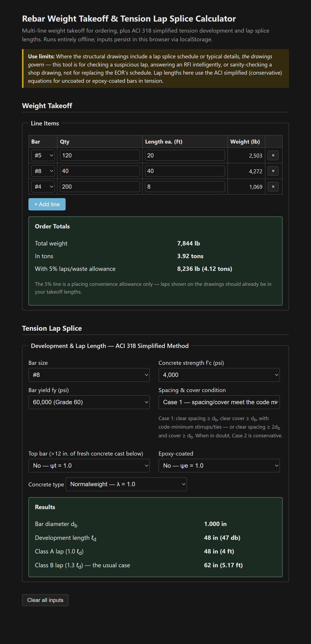Open Concrete strength f'c dropdown

(x=219, y=375)
